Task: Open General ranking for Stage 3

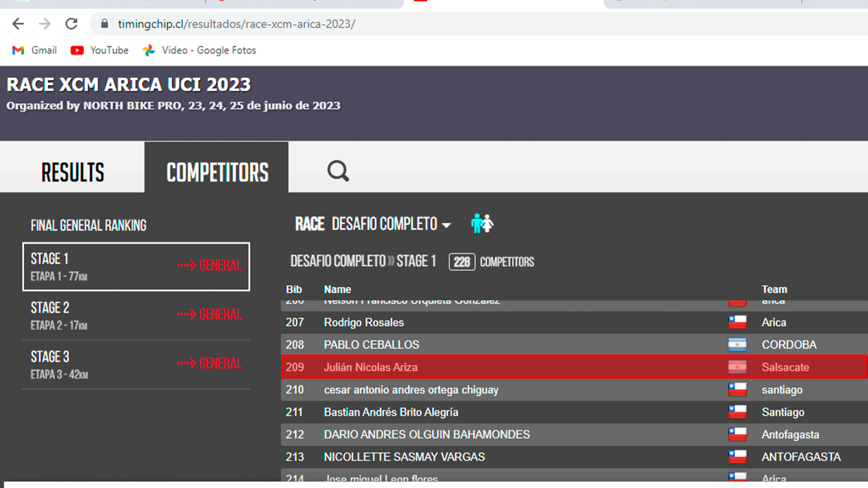Action: (209, 363)
